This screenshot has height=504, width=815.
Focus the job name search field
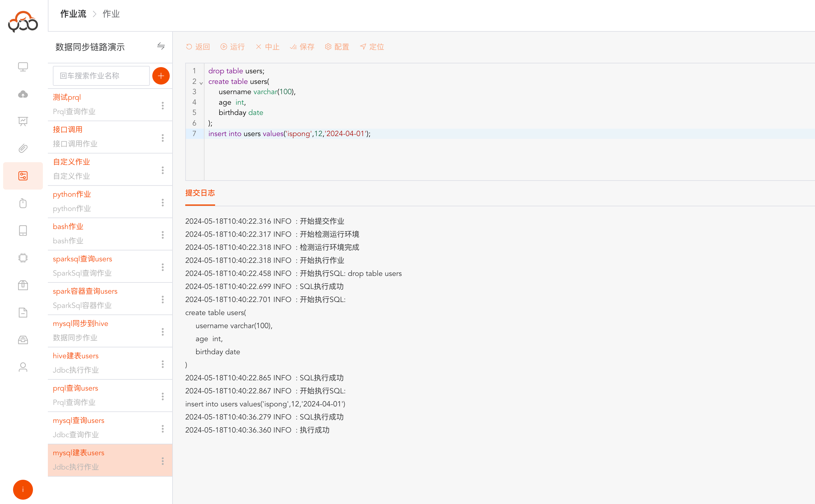pyautogui.click(x=101, y=76)
